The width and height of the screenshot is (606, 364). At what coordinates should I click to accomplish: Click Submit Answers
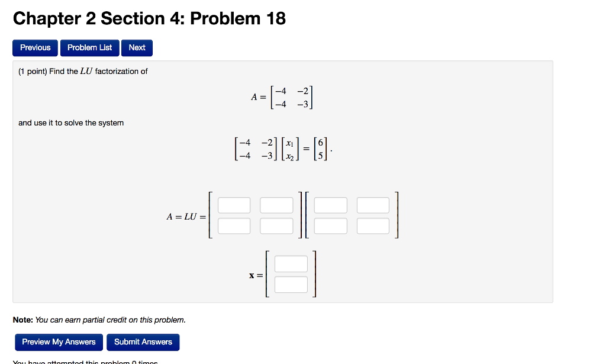point(143,342)
